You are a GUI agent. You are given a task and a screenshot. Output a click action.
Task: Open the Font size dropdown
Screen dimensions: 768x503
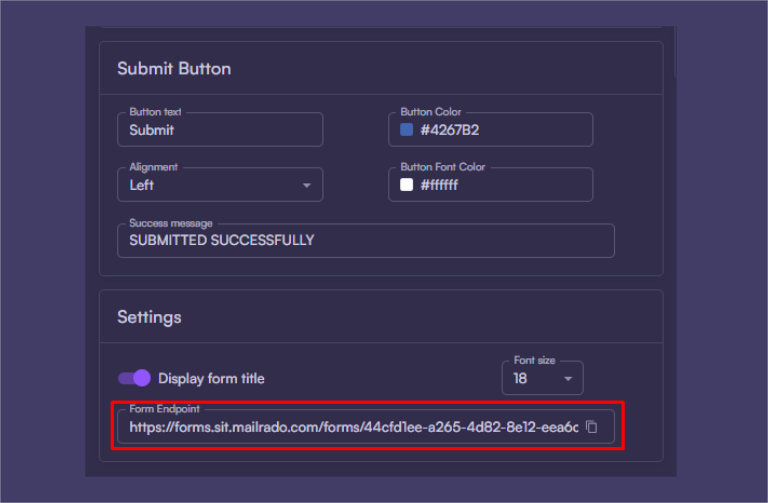pyautogui.click(x=541, y=379)
